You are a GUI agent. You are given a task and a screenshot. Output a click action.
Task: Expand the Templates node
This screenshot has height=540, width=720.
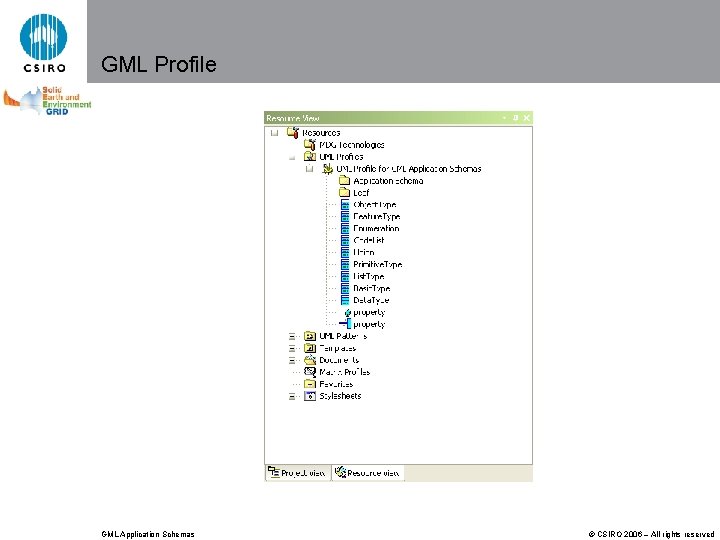tap(292, 349)
